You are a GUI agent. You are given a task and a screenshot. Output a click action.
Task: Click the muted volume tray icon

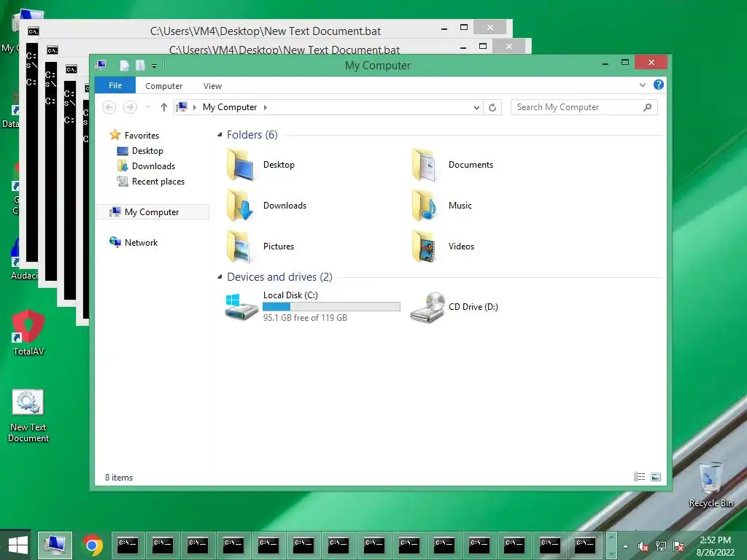(x=643, y=546)
